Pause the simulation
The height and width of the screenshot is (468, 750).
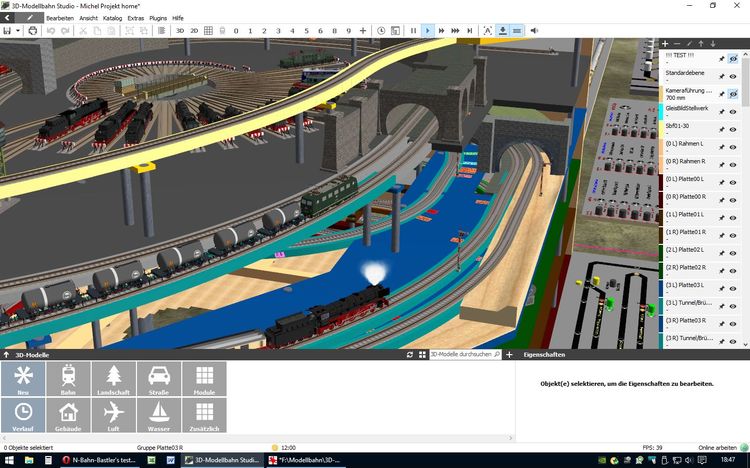413,31
